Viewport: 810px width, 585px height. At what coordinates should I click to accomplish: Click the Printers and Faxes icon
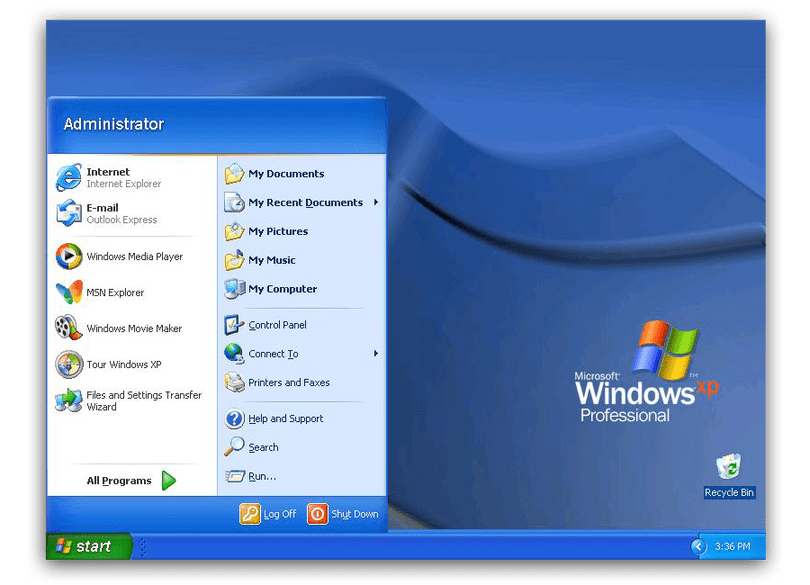point(235,382)
